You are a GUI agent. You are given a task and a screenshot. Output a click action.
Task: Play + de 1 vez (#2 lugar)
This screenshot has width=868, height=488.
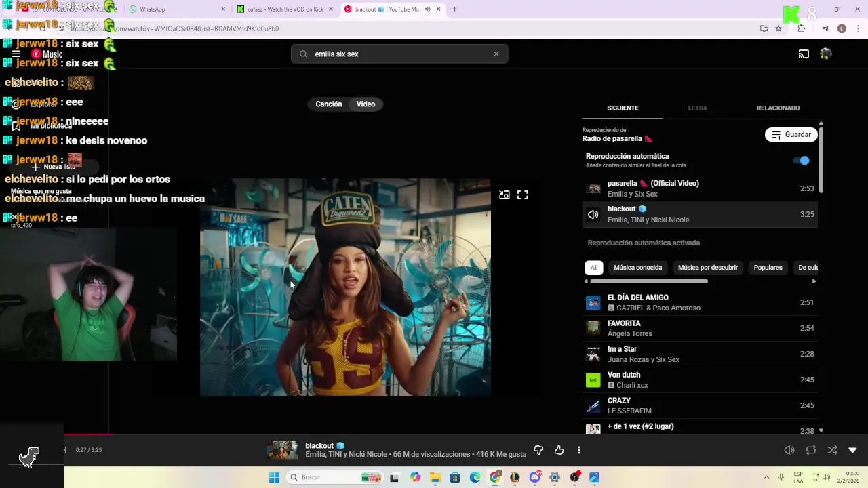point(700,427)
